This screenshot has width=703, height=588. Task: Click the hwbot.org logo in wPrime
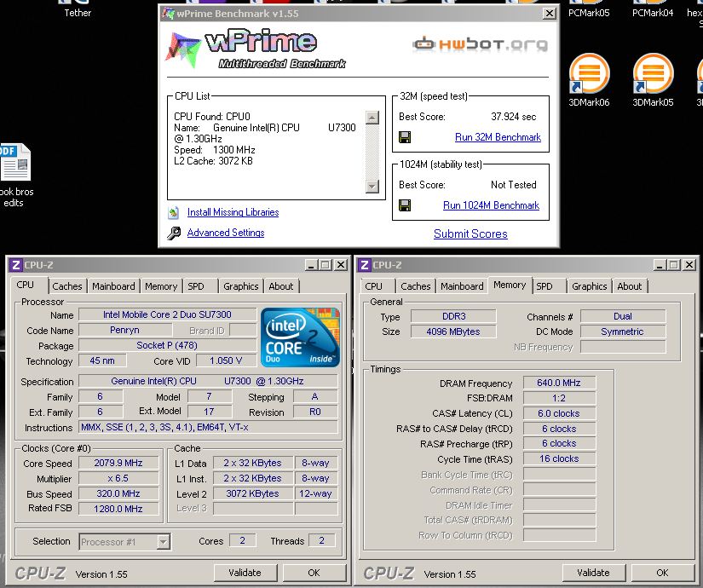pyautogui.click(x=481, y=44)
